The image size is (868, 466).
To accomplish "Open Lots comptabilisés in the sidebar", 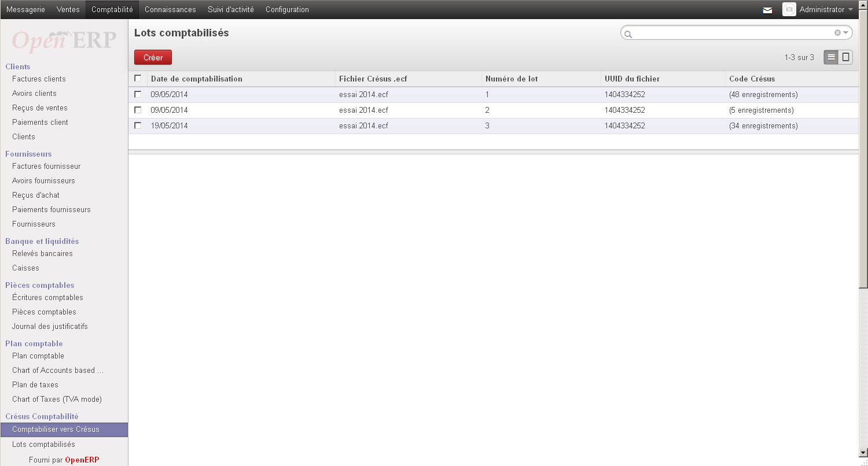I will pyautogui.click(x=43, y=445).
